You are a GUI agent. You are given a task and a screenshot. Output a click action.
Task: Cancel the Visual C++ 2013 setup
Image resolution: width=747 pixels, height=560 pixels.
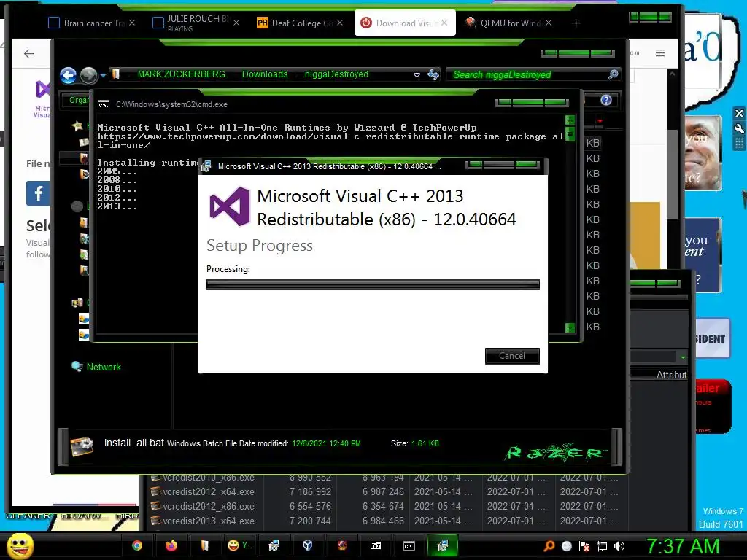tap(512, 356)
